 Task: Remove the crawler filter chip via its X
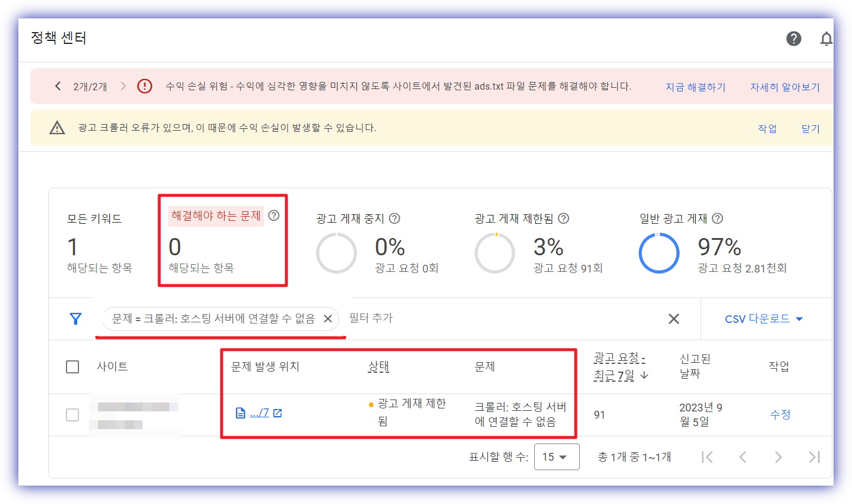click(x=327, y=319)
